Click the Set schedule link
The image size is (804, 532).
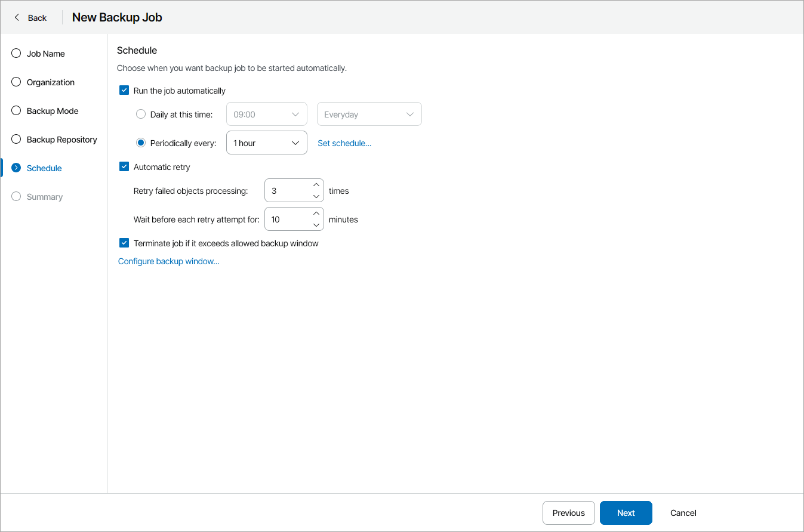coord(344,143)
